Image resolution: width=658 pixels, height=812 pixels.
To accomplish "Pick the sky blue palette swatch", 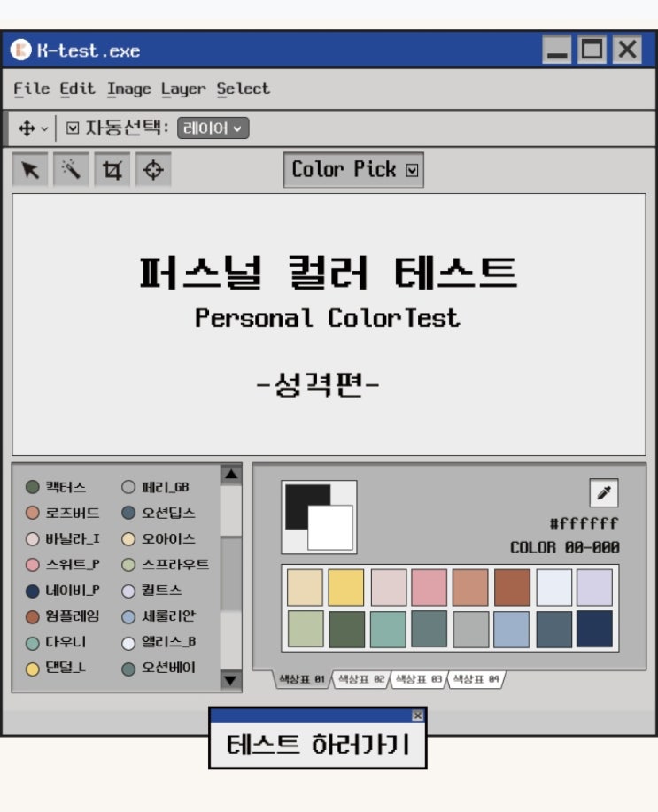I will 511,630.
